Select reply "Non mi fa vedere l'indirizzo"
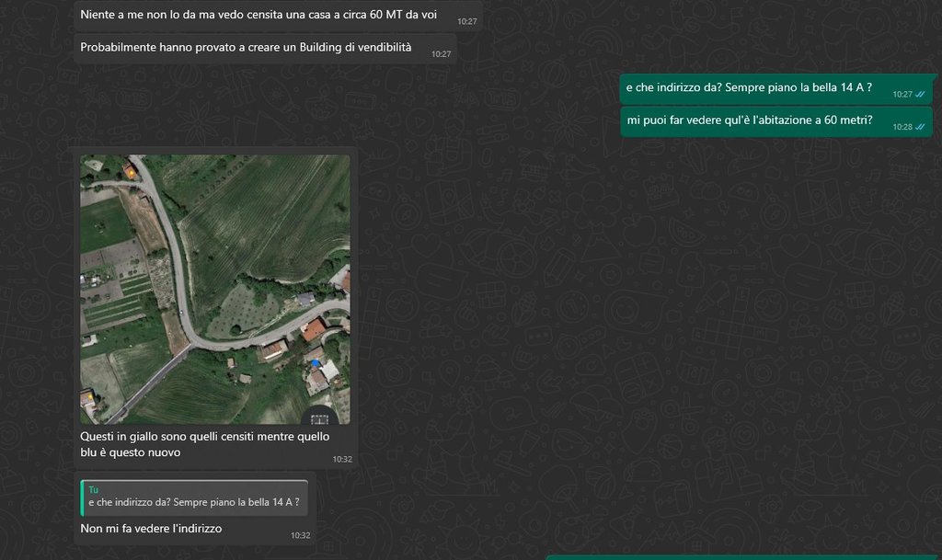This screenshot has height=560, width=942. (x=151, y=529)
